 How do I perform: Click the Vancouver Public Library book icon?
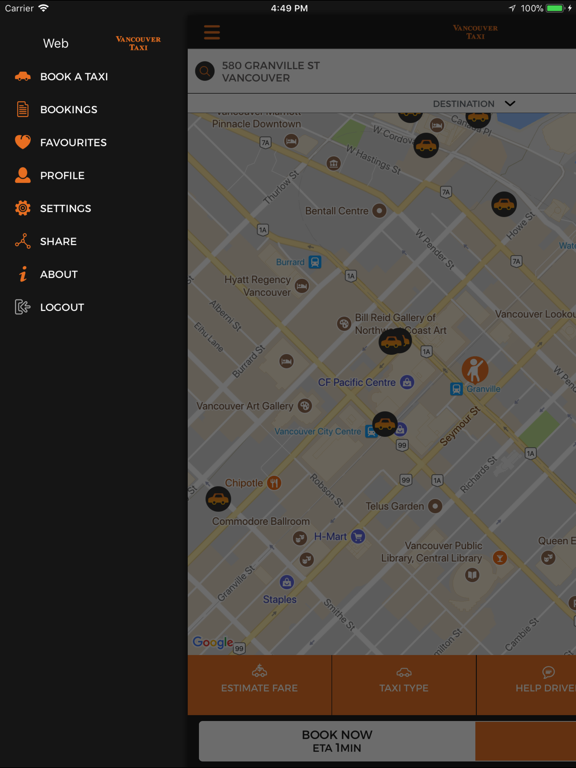(472, 575)
